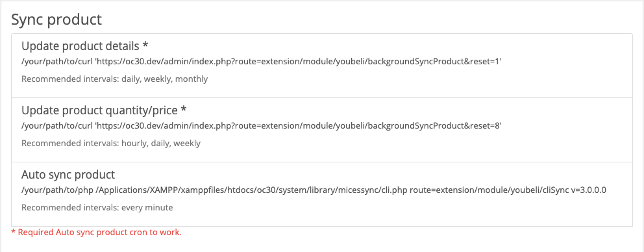The width and height of the screenshot is (644, 252).
Task: Click the asterisk after quantity/price heading
Action: pyautogui.click(x=184, y=109)
